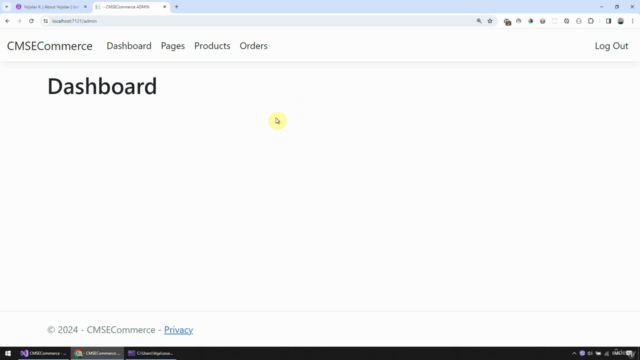Reload the page with the refresh icon
The height and width of the screenshot is (360, 640).
[x=31, y=21]
